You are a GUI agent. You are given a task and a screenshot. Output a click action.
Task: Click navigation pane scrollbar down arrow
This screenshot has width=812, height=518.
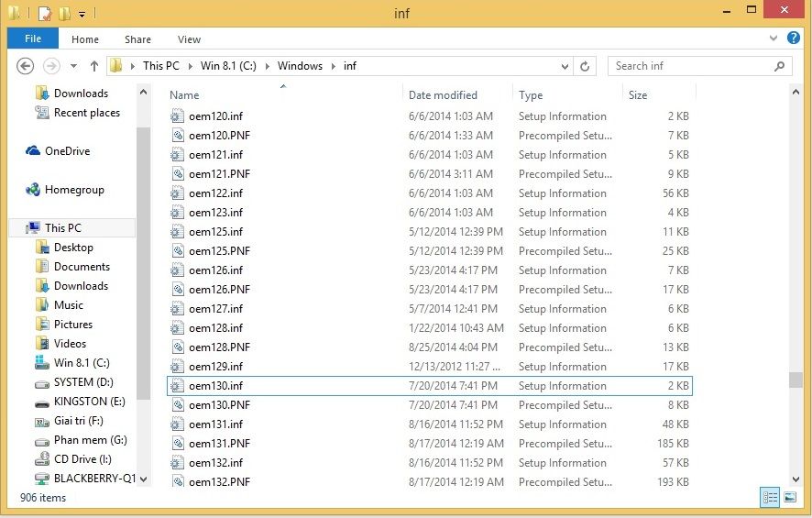144,479
